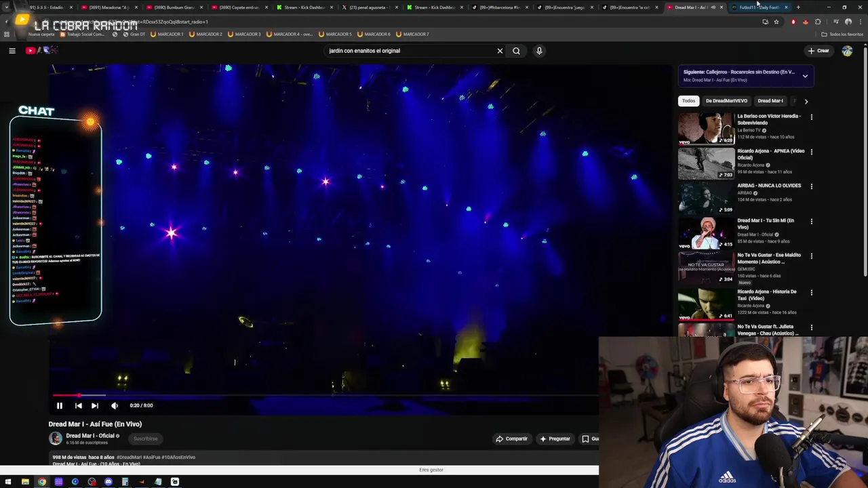Click the Suscribirse button
This screenshot has height=488, width=868.
tap(145, 439)
